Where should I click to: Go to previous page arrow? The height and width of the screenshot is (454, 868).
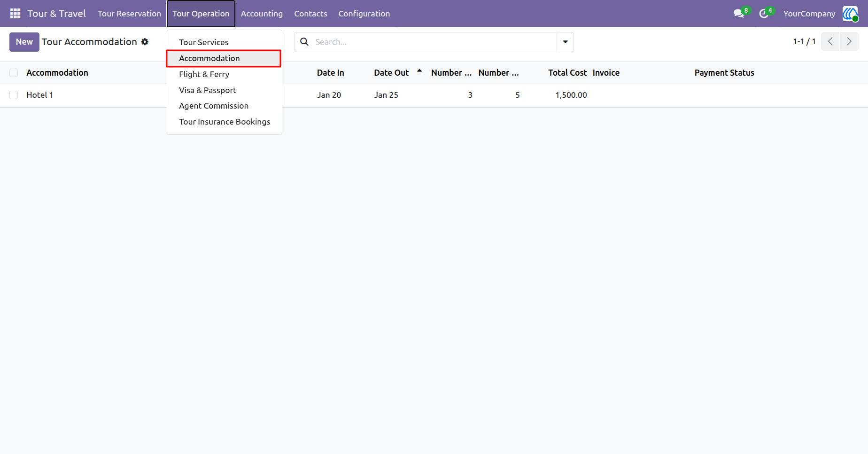point(830,41)
